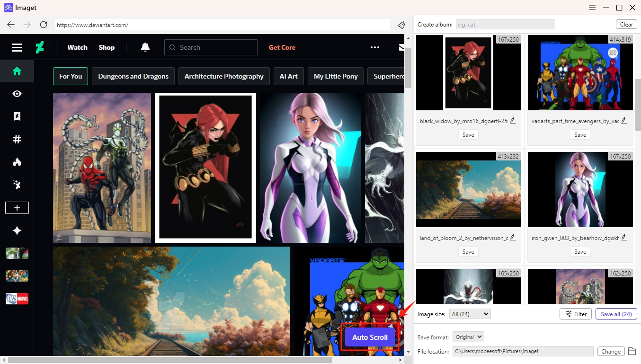Click the Change file location button
Screen dimensions: 641x364
611,351
